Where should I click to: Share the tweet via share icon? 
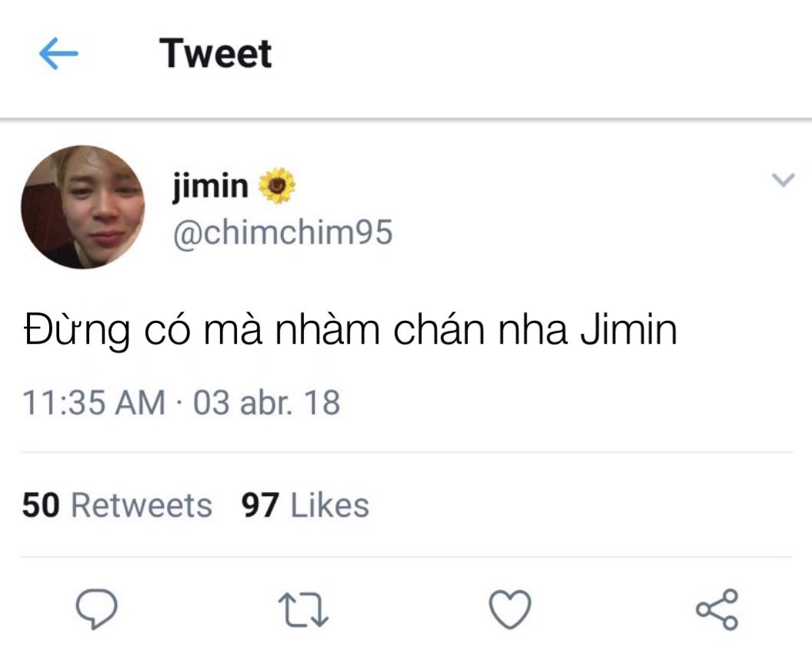[717, 609]
